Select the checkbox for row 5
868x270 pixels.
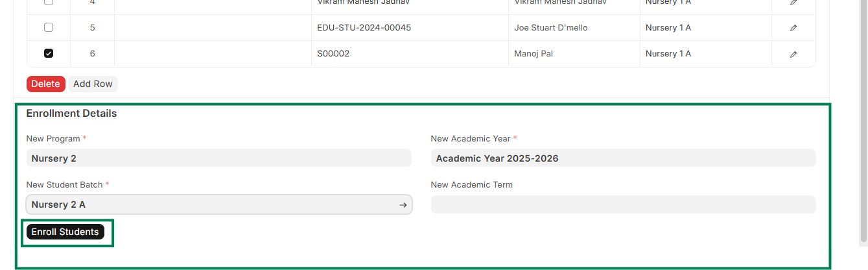click(49, 27)
